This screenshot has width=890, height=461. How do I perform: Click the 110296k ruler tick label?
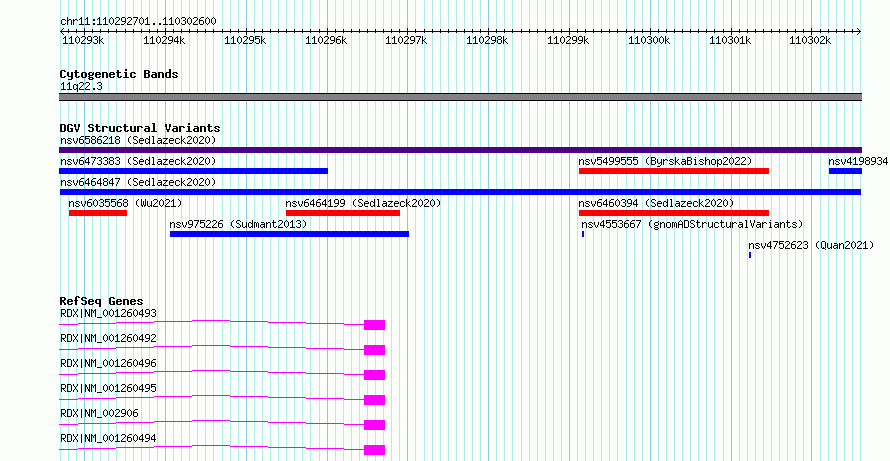(326, 41)
